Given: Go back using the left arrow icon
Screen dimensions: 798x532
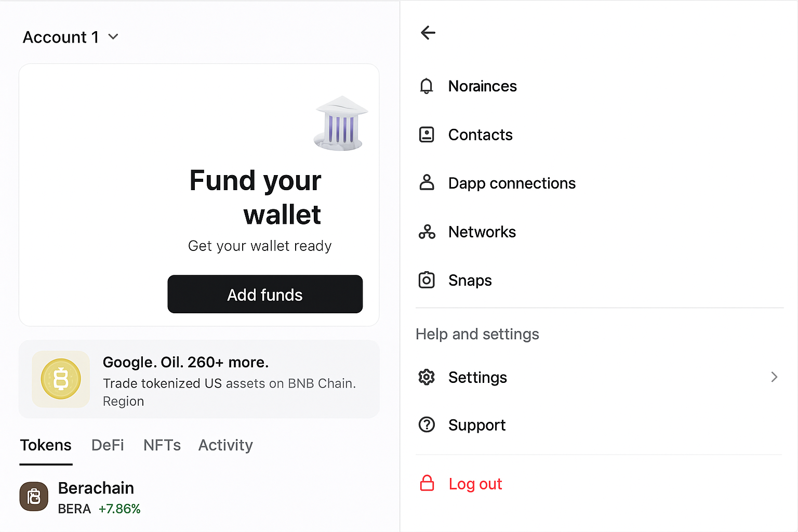Looking at the screenshot, I should point(428,33).
